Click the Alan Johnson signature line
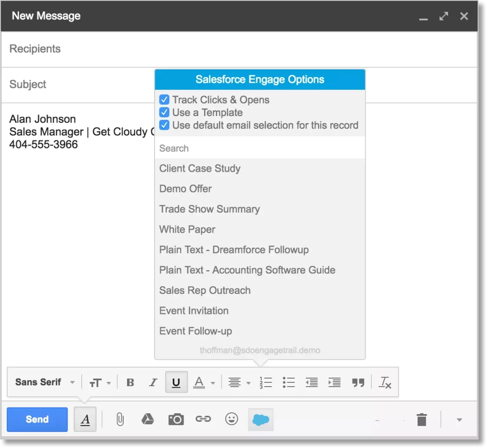Screen dimensions: 487x448 tap(42, 119)
